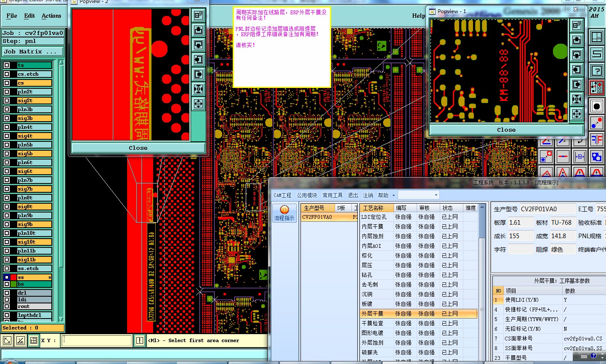Click the top zoom-window icon in Popview 1
606x364 pixels.
click(577, 25)
